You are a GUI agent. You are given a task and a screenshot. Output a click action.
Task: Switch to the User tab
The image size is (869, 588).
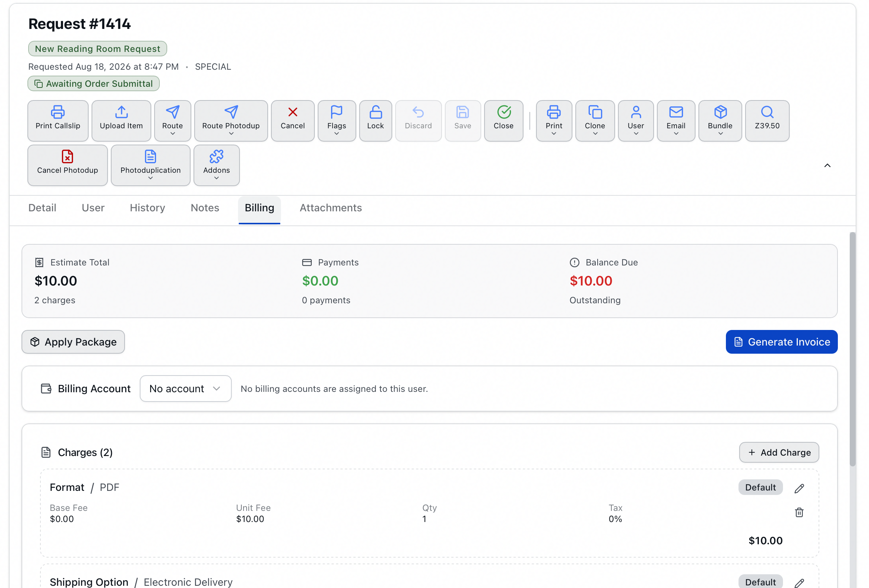click(x=93, y=208)
